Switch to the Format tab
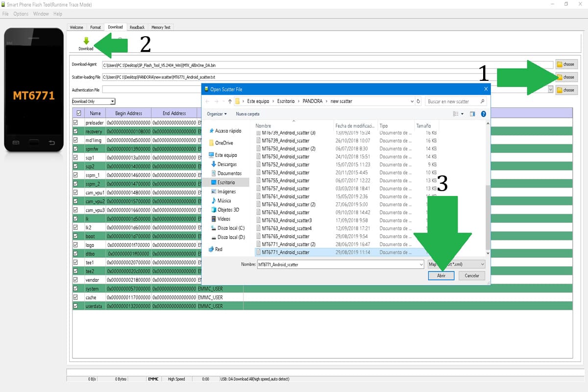Viewport: 588px width, 392px height. coord(96,27)
